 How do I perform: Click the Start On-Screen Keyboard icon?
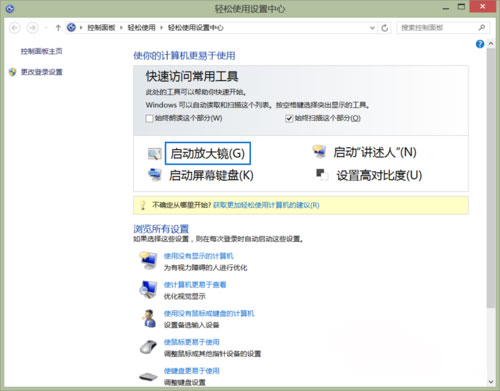point(155,174)
